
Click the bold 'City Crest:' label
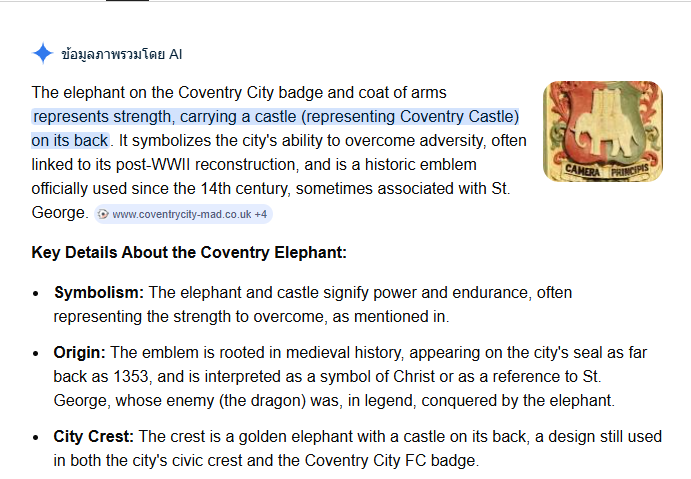click(x=94, y=437)
